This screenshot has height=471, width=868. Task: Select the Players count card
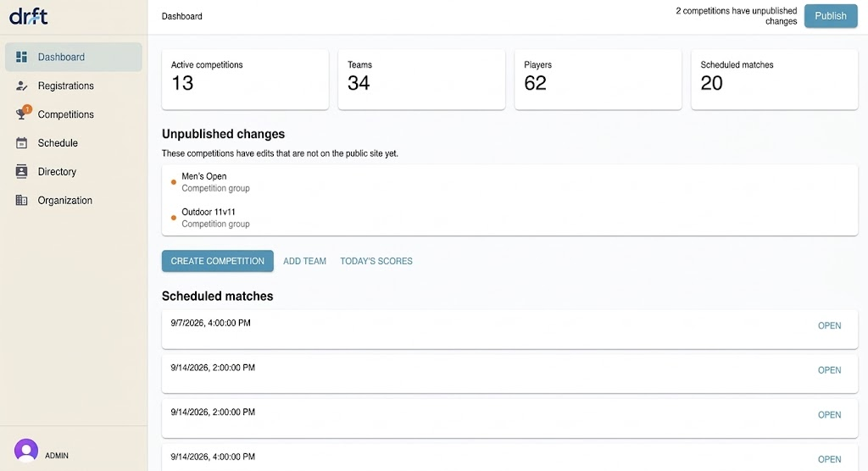[x=598, y=80]
